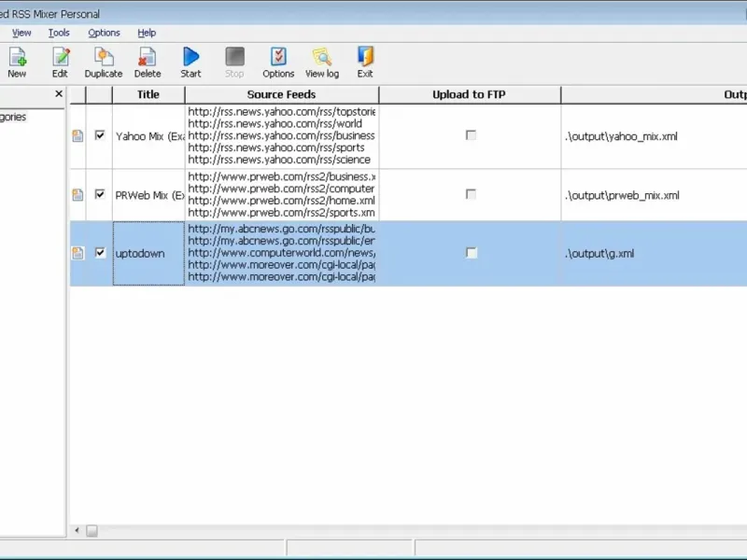Click the Upload to FTP column header
Image resolution: width=747 pixels, height=560 pixels.
click(470, 95)
